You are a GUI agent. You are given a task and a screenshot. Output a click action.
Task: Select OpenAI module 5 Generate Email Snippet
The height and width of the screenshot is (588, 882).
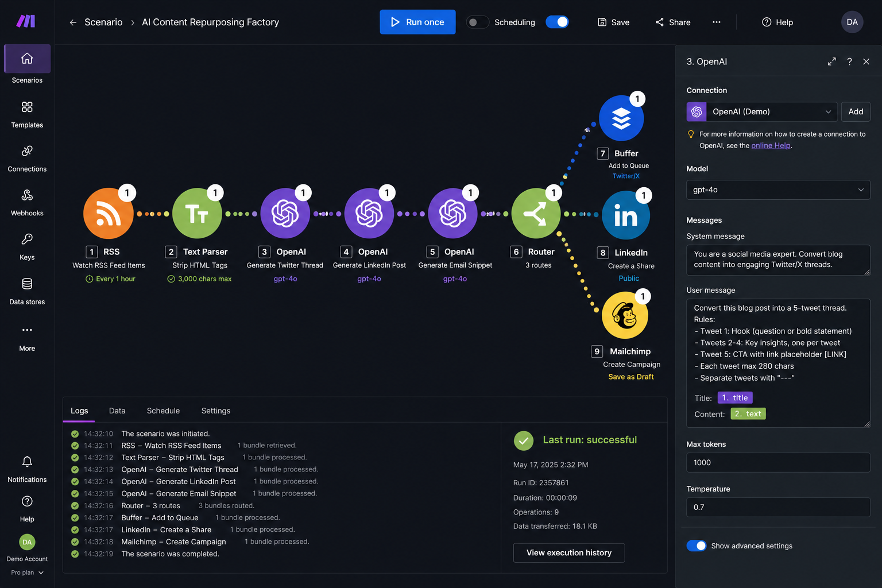click(x=452, y=214)
